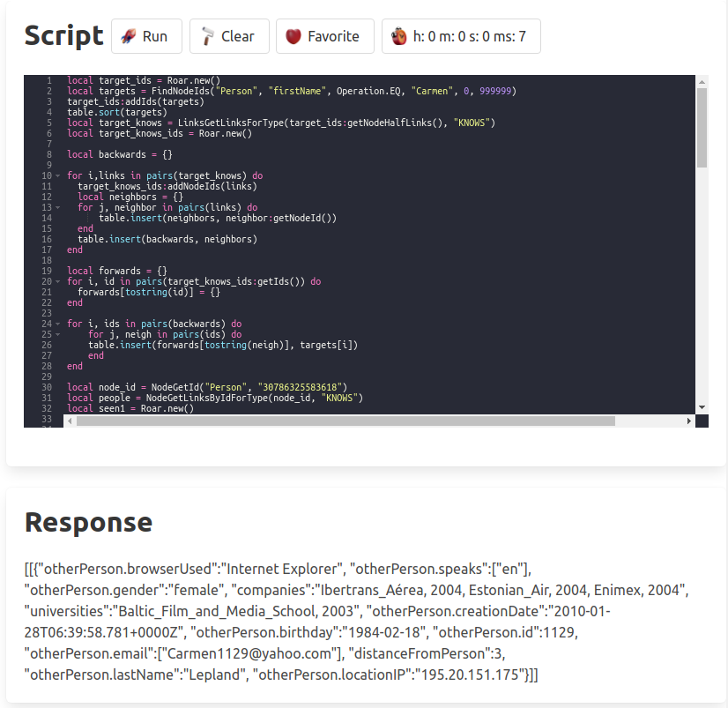Add script to Favorites
This screenshot has height=708, width=728.
[324, 36]
